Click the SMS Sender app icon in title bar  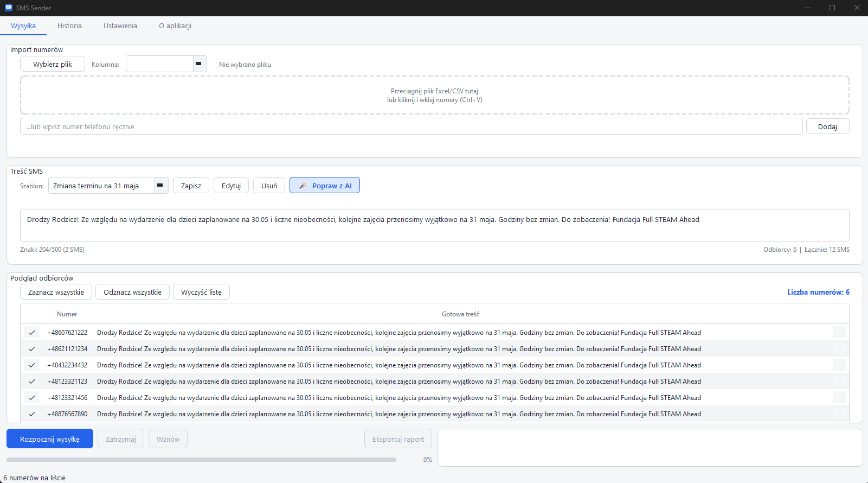[x=9, y=8]
